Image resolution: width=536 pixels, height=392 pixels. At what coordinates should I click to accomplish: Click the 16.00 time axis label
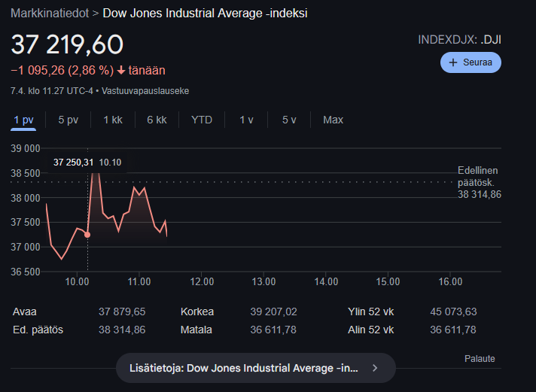(x=450, y=281)
